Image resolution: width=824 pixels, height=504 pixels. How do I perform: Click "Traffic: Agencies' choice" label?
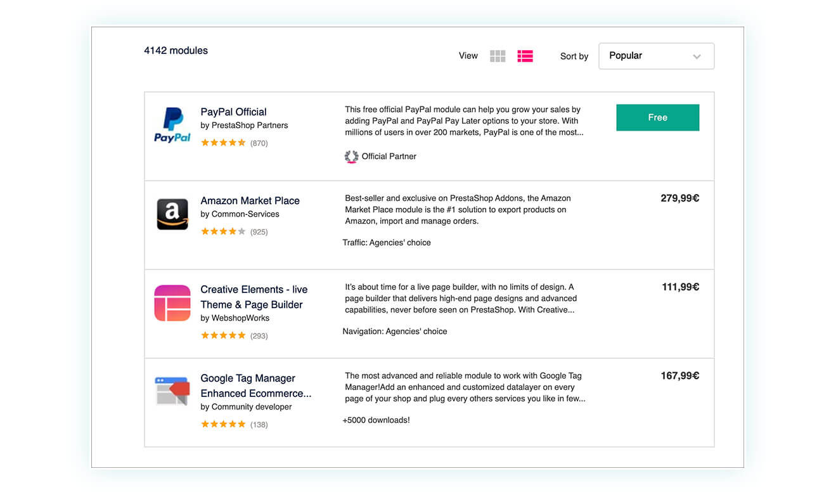click(x=387, y=243)
